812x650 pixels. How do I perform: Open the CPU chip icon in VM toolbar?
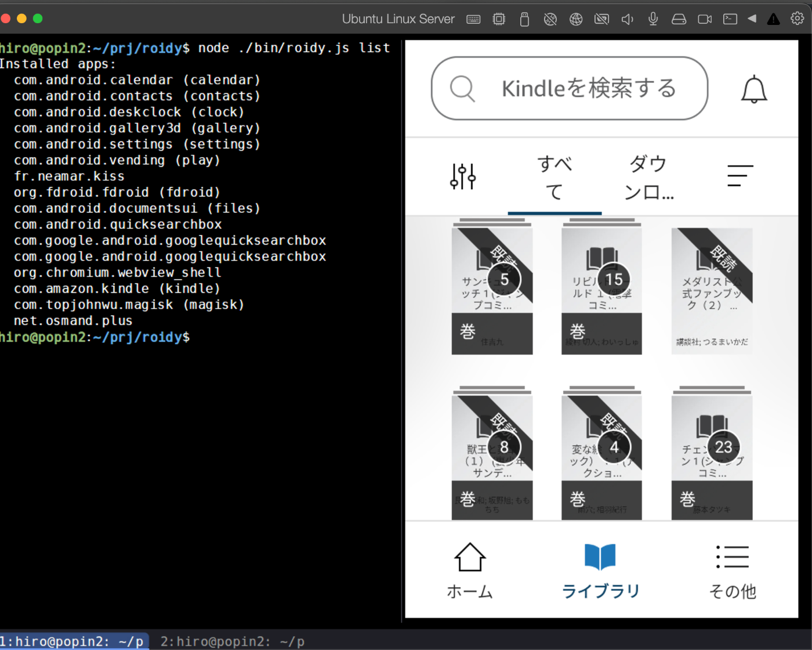click(x=499, y=19)
